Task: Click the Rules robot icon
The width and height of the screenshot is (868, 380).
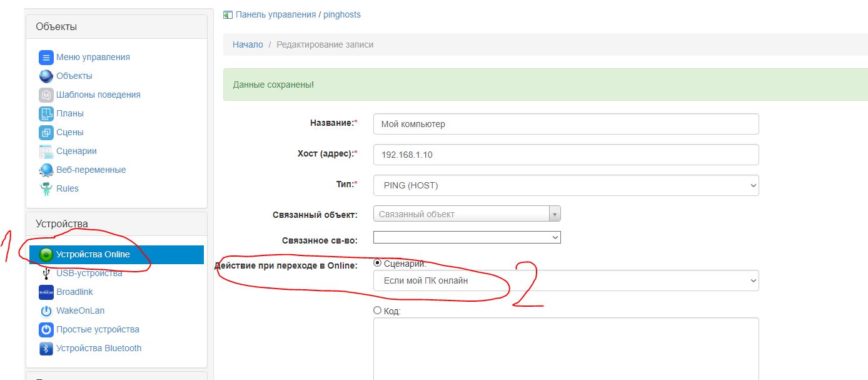Action: click(x=46, y=189)
